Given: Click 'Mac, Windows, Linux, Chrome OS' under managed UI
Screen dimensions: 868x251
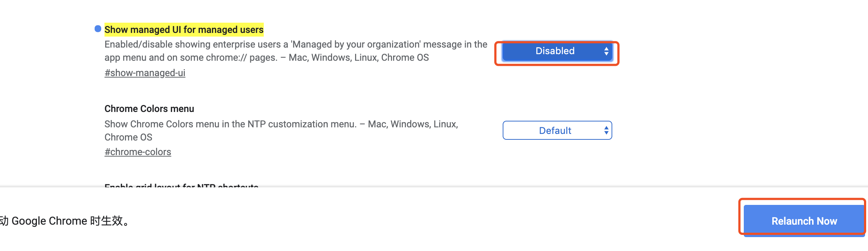Looking at the screenshot, I should tap(358, 58).
